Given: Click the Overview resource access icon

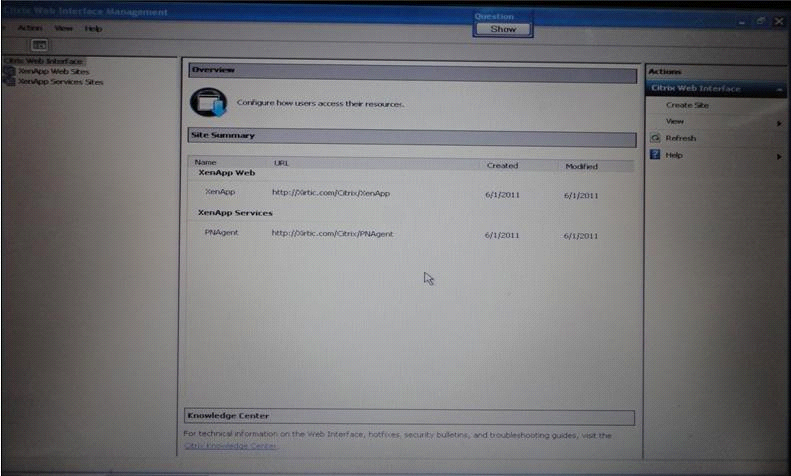Looking at the screenshot, I should [208, 102].
